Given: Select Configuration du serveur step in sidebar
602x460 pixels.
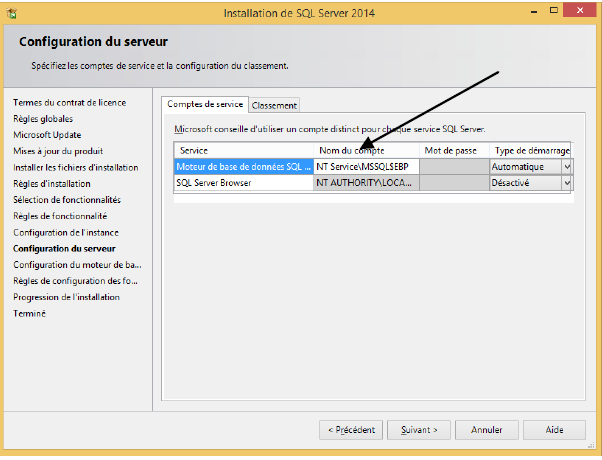Looking at the screenshot, I should pos(64,249).
